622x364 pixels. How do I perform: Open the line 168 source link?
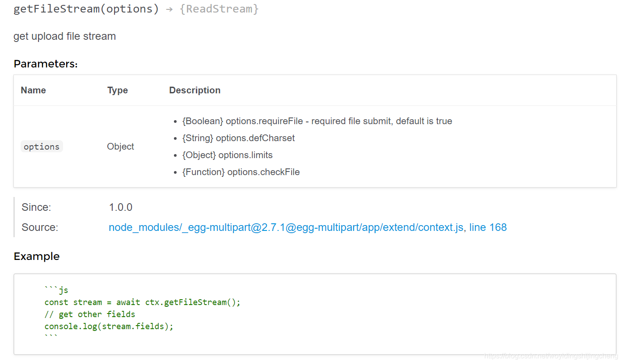click(488, 227)
